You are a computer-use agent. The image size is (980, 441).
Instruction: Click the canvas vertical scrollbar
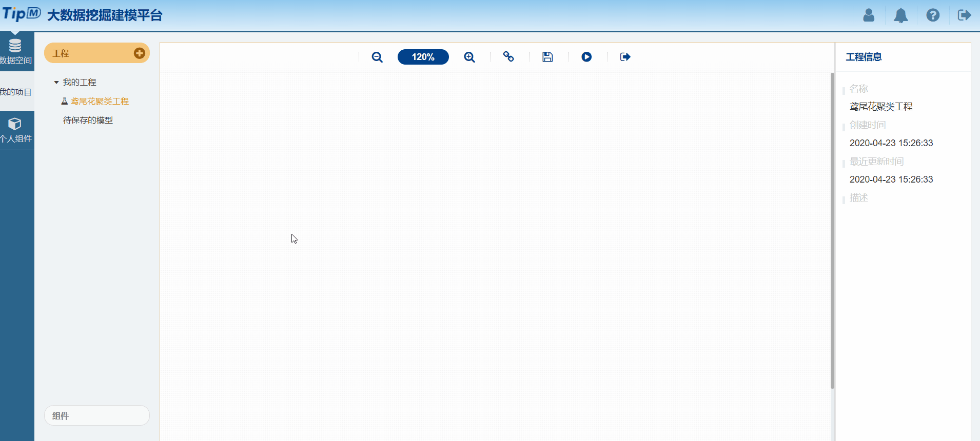click(832, 231)
